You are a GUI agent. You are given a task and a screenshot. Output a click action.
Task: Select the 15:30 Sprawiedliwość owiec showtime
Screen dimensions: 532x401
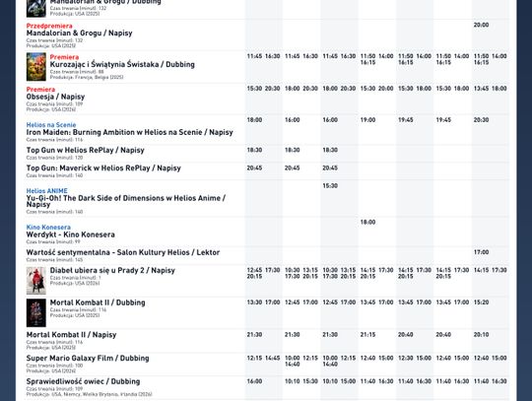point(310,381)
